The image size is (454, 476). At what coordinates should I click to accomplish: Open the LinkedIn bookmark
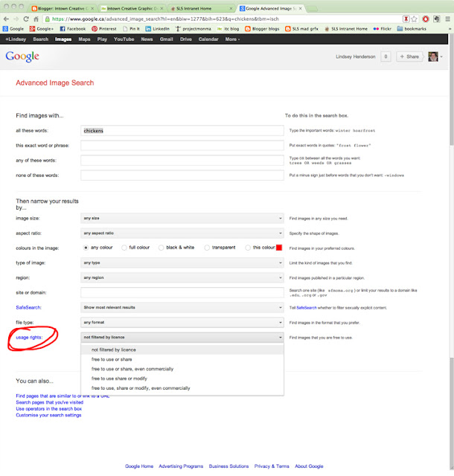157,29
